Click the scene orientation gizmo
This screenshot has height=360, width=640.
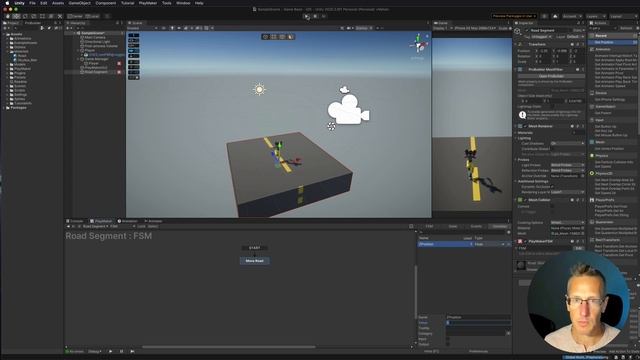click(418, 44)
